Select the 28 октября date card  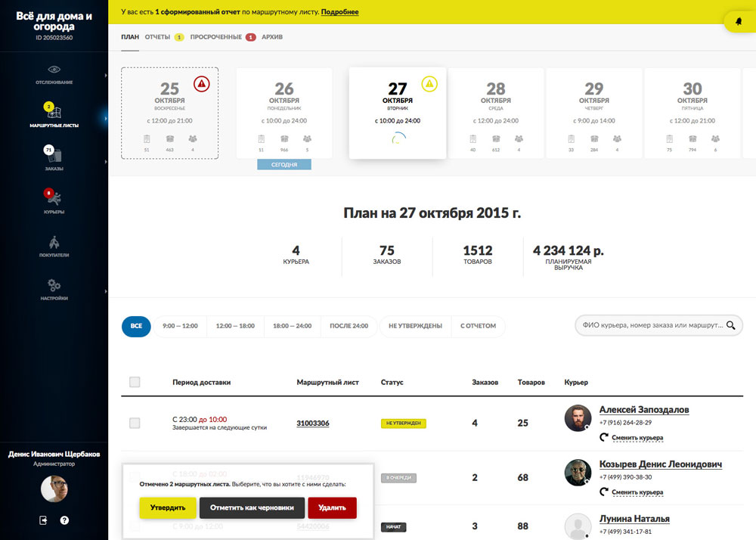pyautogui.click(x=496, y=113)
